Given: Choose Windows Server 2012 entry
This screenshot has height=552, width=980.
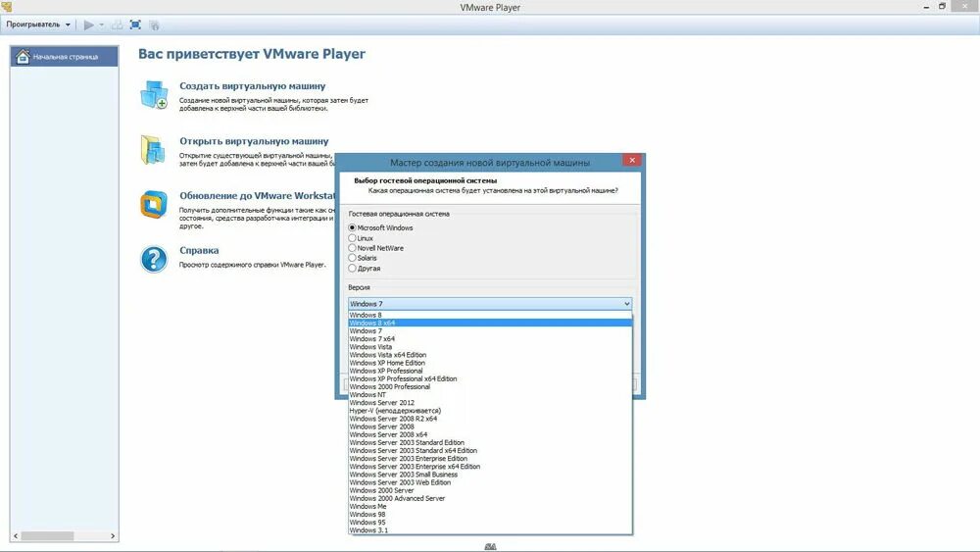Looking at the screenshot, I should pos(490,403).
